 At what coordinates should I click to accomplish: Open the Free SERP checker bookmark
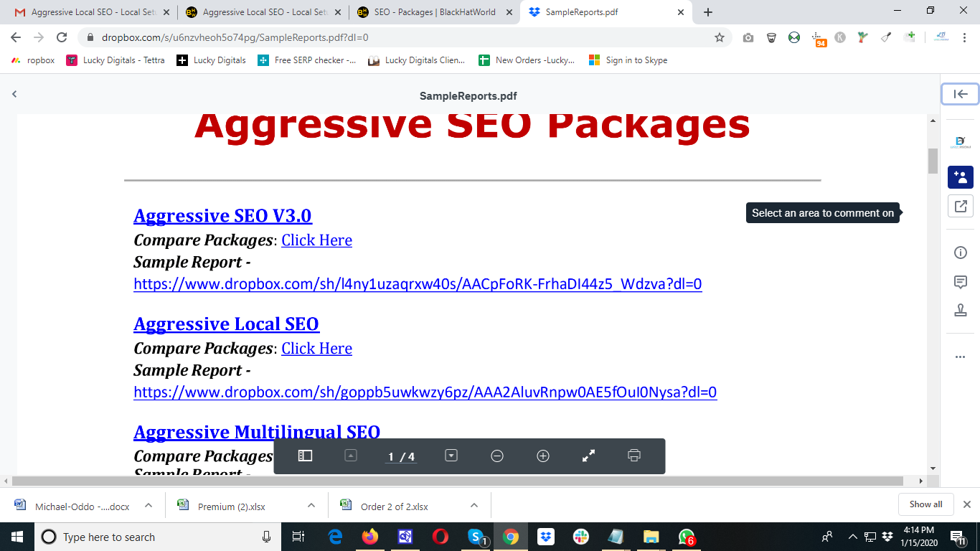click(x=307, y=60)
